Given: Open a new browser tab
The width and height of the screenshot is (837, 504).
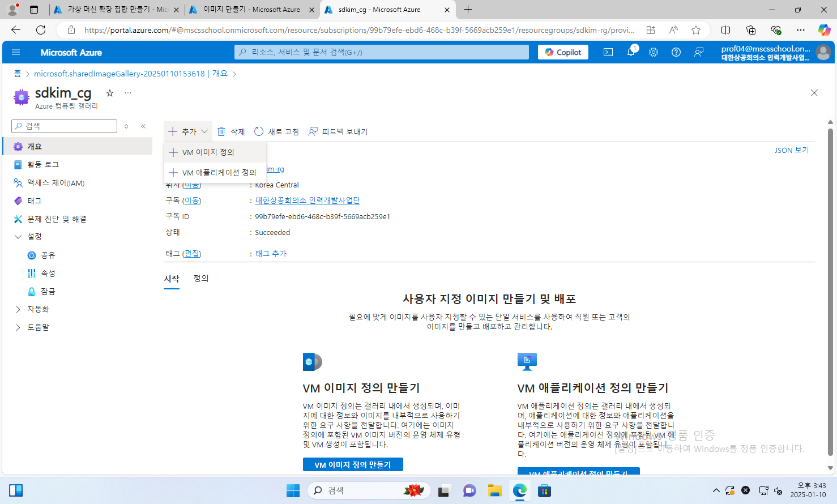Looking at the screenshot, I should pyautogui.click(x=468, y=10).
